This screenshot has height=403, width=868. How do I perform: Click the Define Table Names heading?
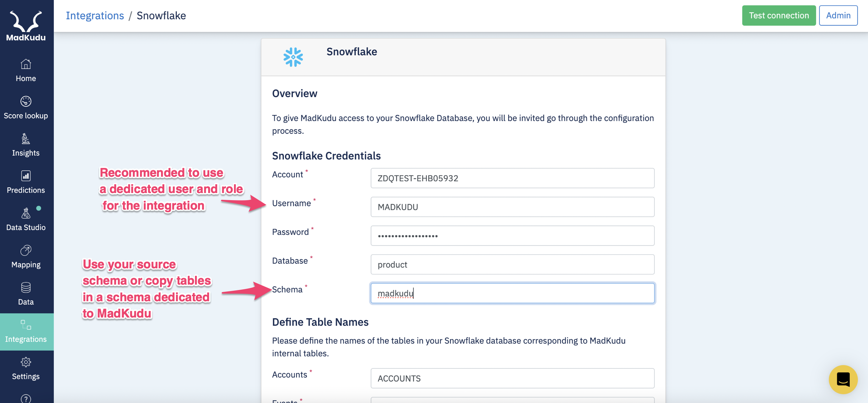(x=320, y=322)
